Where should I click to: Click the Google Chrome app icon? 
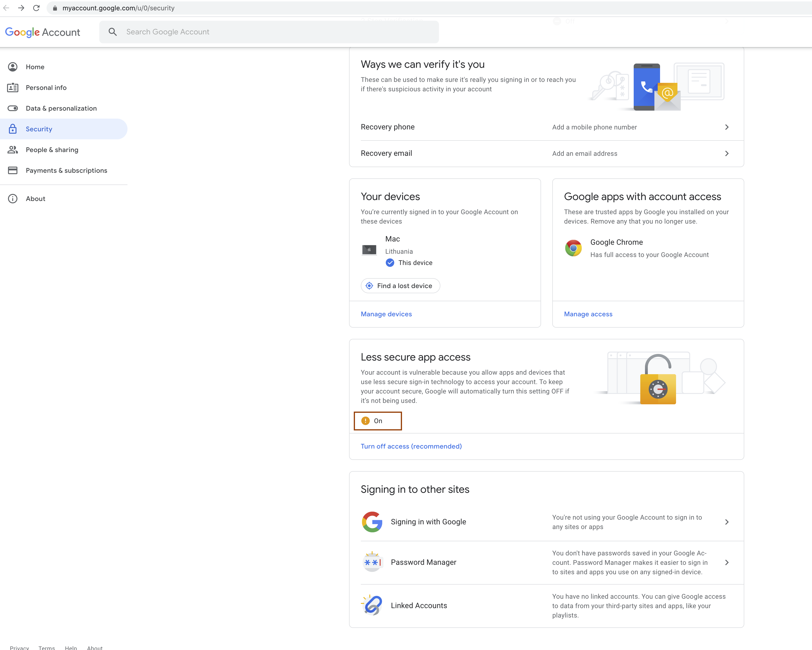(x=573, y=248)
